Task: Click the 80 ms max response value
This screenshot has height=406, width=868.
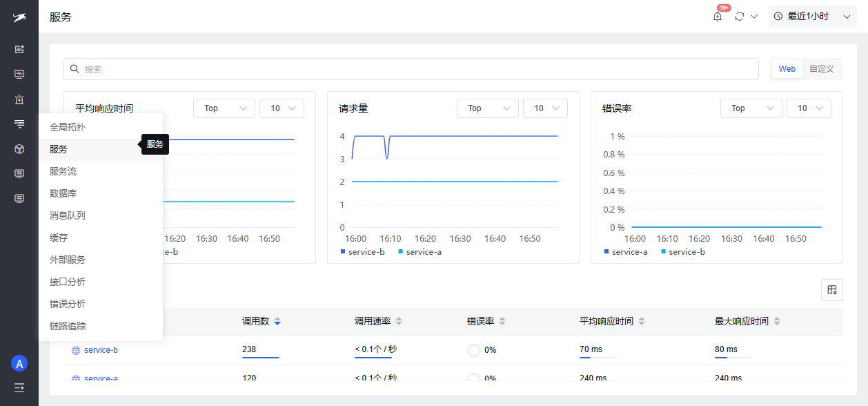Action: pyautogui.click(x=726, y=349)
